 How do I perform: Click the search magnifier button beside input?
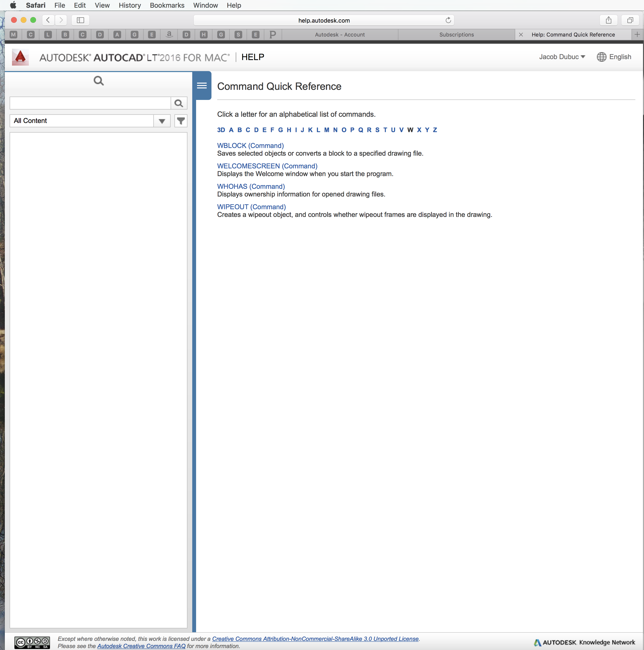tap(179, 103)
